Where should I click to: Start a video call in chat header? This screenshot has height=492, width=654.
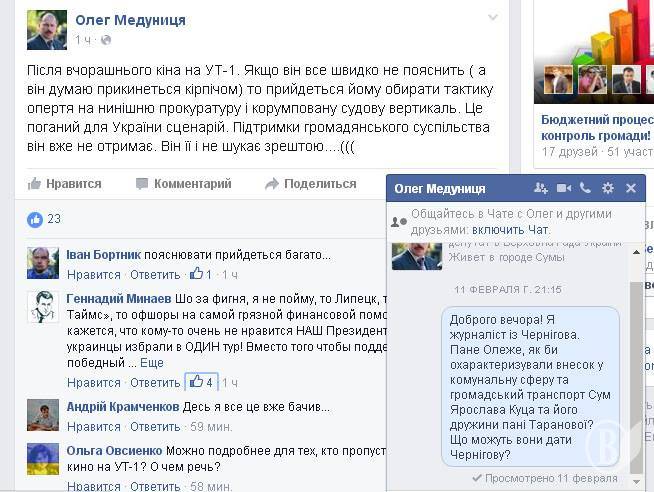coord(564,188)
